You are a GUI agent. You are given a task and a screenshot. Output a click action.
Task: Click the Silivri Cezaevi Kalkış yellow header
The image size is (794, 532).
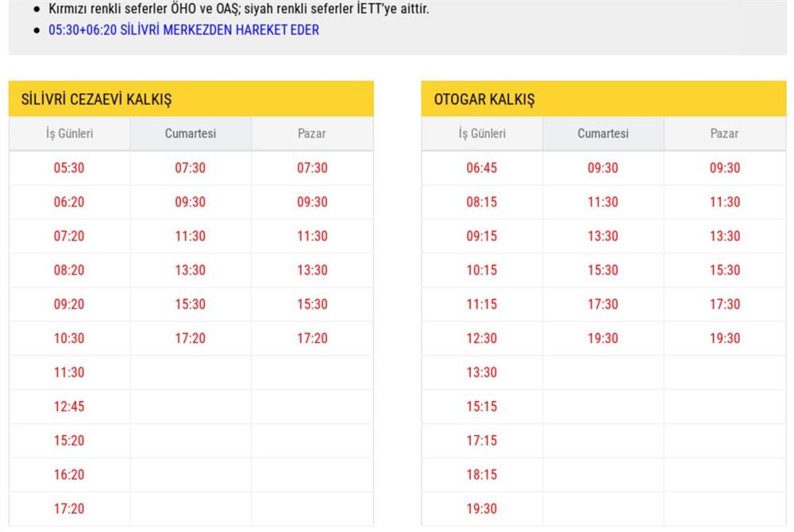pos(97,99)
